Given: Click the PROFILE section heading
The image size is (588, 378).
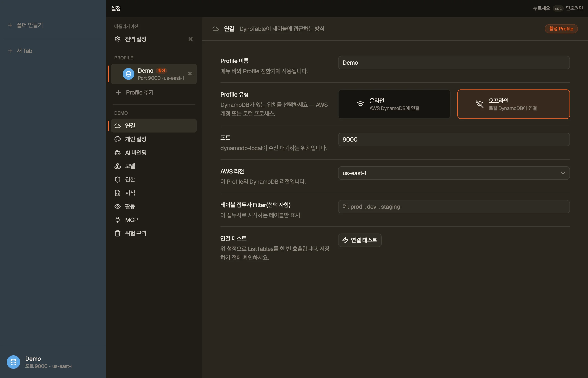Looking at the screenshot, I should (123, 58).
